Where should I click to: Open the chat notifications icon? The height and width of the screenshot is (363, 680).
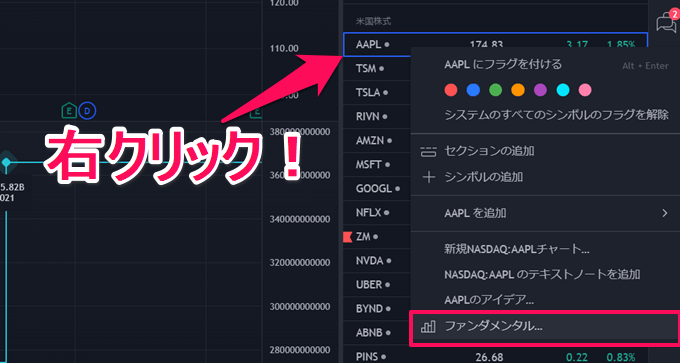666,21
